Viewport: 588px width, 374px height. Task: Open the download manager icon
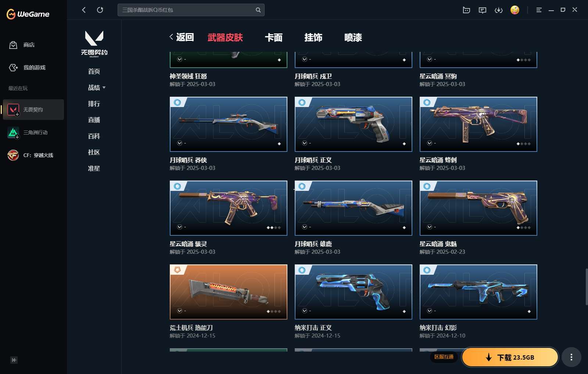[499, 10]
